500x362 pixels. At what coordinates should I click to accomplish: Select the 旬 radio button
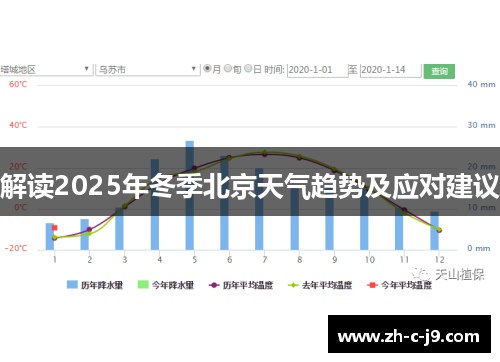coord(228,68)
